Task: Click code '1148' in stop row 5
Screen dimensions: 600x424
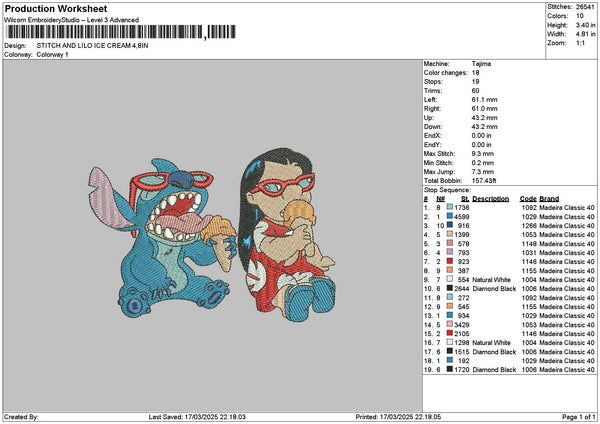Action: pyautogui.click(x=529, y=244)
